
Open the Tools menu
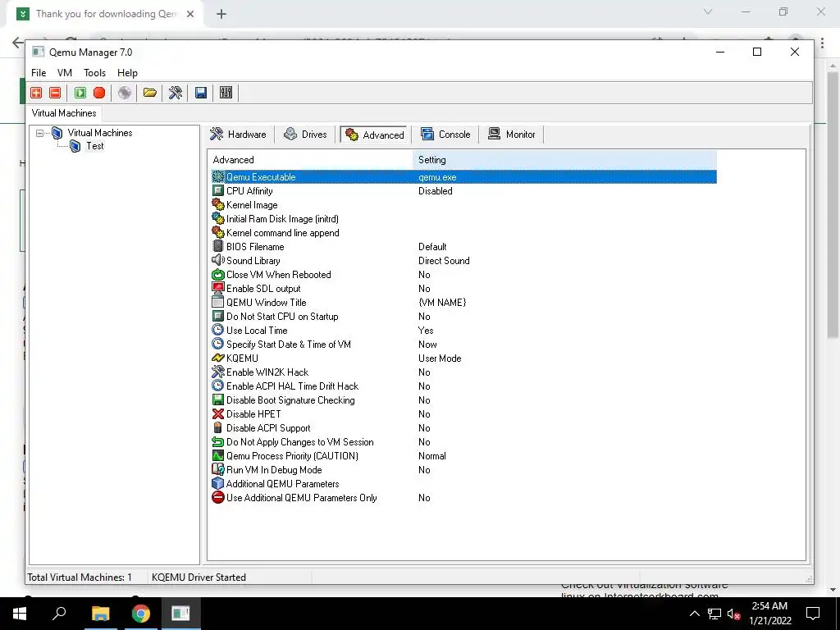[94, 73]
